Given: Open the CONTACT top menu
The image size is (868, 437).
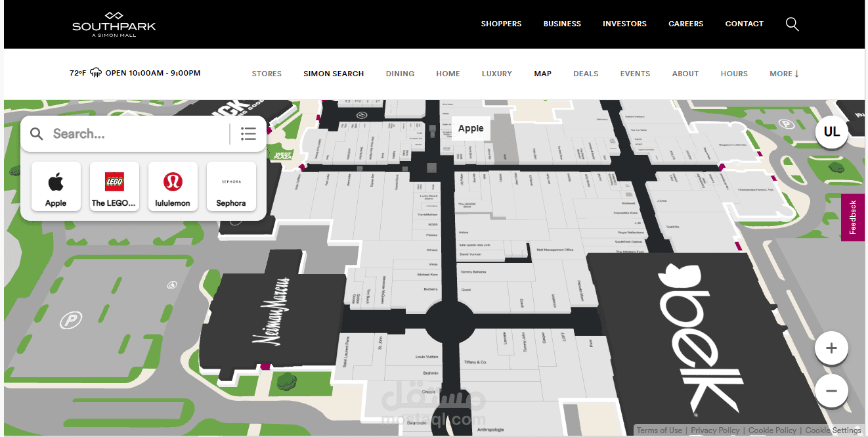Looking at the screenshot, I should coord(744,24).
